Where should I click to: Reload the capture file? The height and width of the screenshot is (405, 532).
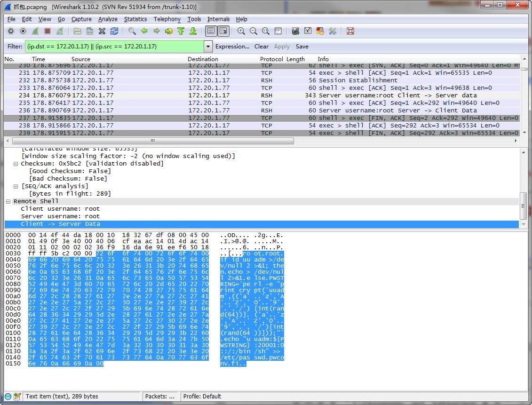114,31
